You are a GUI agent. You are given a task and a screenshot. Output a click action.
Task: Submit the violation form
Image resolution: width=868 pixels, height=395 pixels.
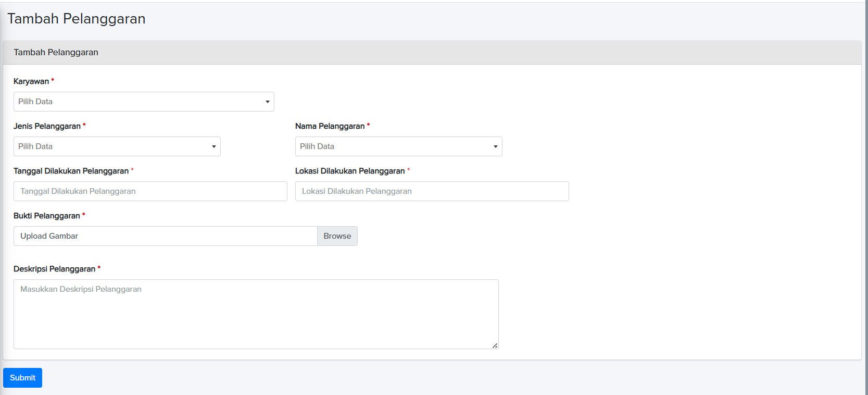pos(22,378)
